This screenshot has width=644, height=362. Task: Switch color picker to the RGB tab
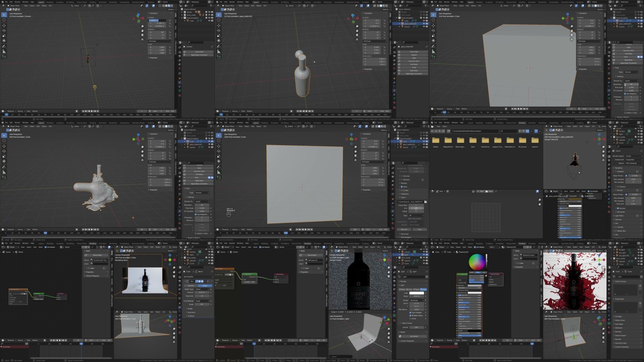(x=472, y=272)
